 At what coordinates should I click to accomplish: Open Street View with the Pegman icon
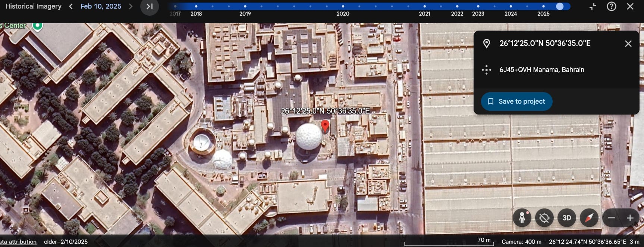click(x=522, y=218)
